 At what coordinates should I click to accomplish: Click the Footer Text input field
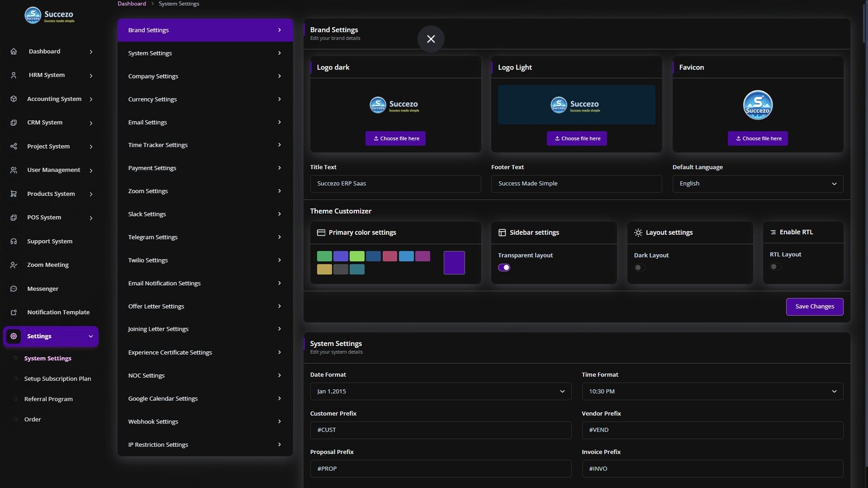[577, 184]
